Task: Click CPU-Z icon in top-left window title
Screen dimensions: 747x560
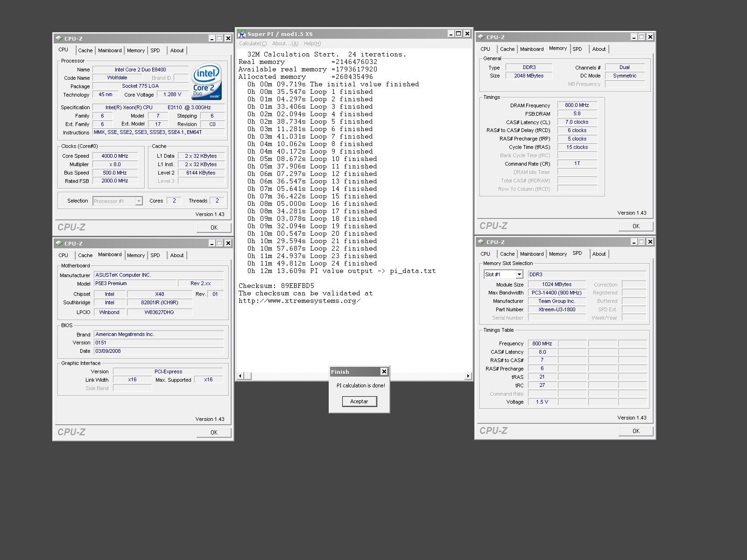Action: pos(59,38)
